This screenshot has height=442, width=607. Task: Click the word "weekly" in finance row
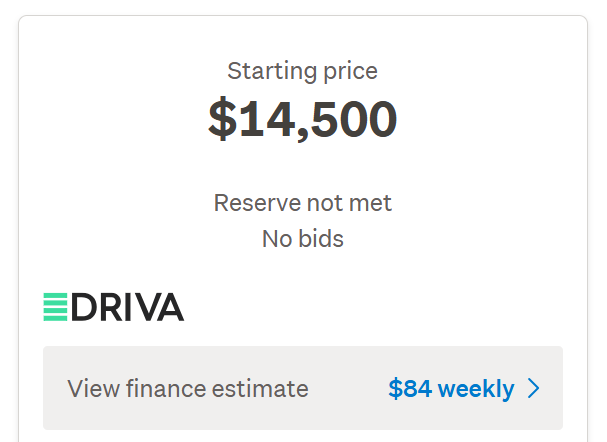click(476, 389)
